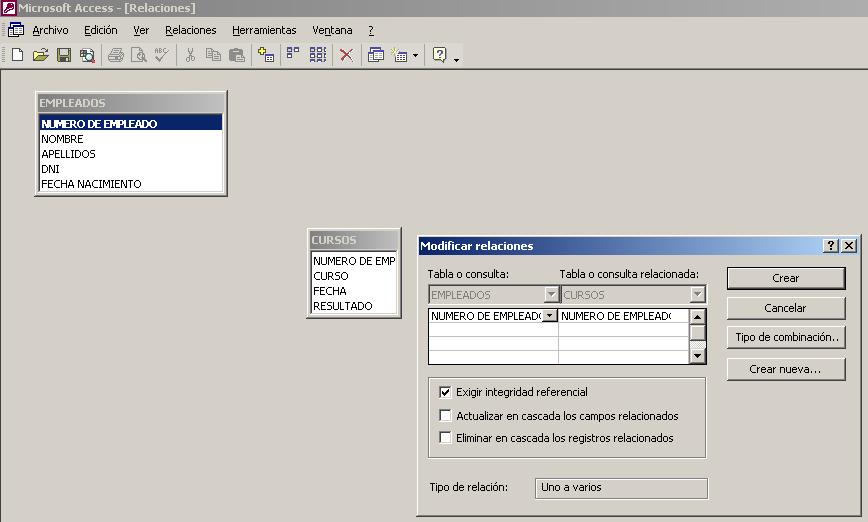Open the New Object dropdown arrow
868x522 pixels.
pyautogui.click(x=415, y=55)
